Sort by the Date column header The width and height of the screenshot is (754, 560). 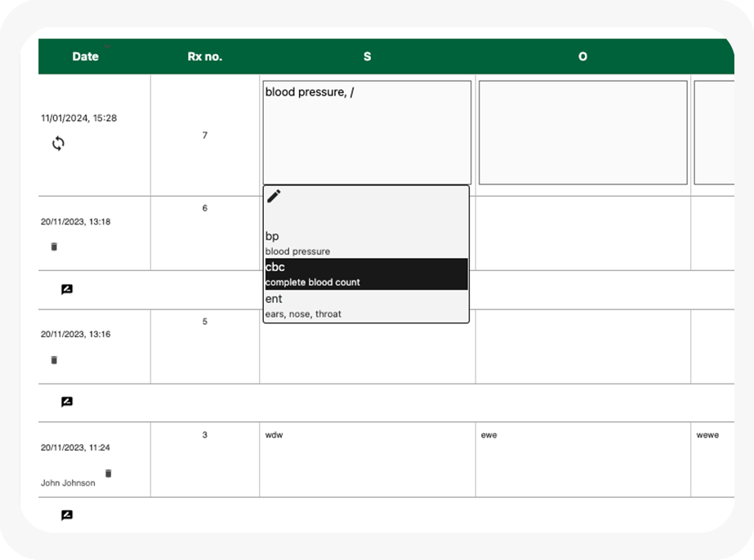click(x=86, y=56)
